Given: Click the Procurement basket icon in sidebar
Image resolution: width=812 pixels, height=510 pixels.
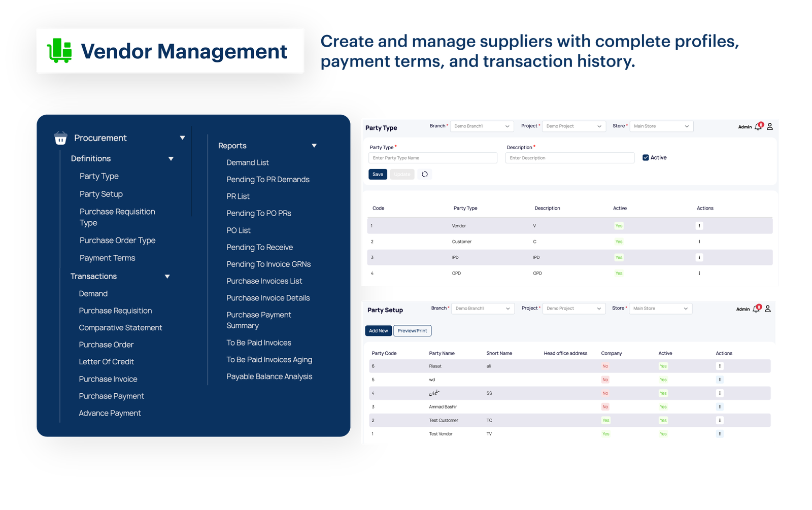Looking at the screenshot, I should (x=59, y=138).
